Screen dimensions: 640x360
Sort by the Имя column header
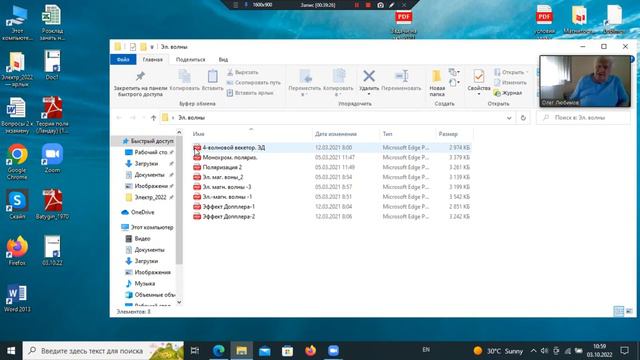[x=198, y=134]
